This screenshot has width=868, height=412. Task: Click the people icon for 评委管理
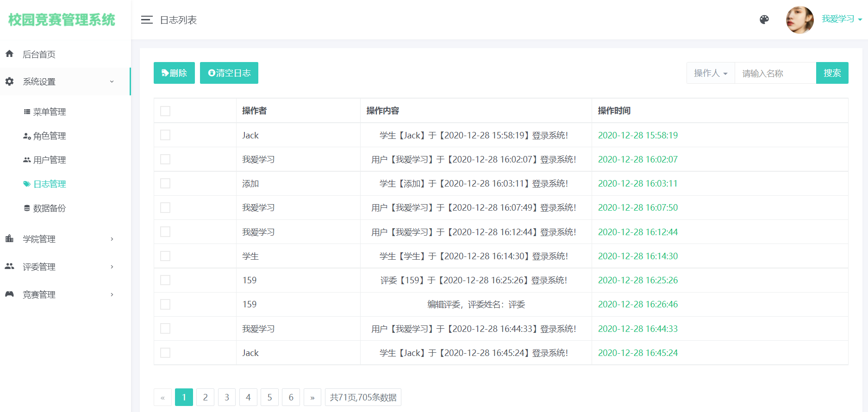click(9, 266)
